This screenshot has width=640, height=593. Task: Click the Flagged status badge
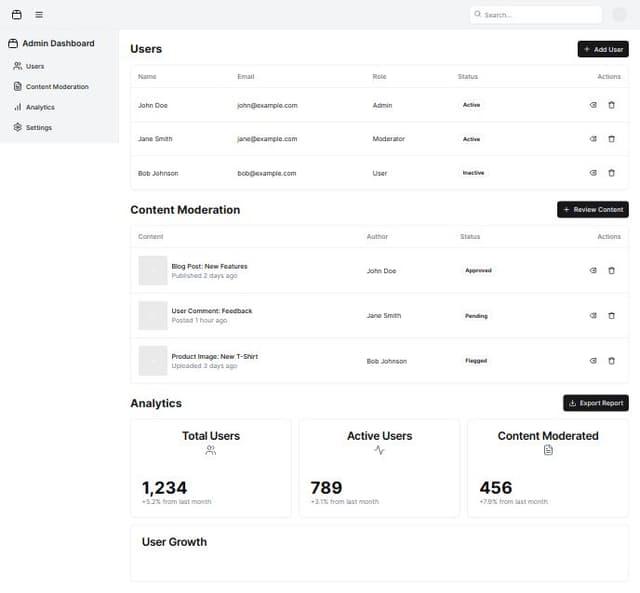click(476, 361)
